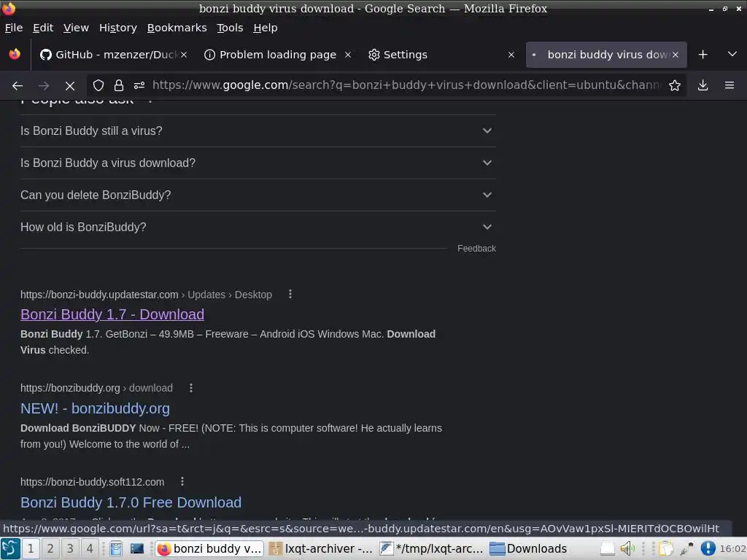The image size is (747, 560).
Task: Switch to virtual desktop 1
Action: (31, 548)
